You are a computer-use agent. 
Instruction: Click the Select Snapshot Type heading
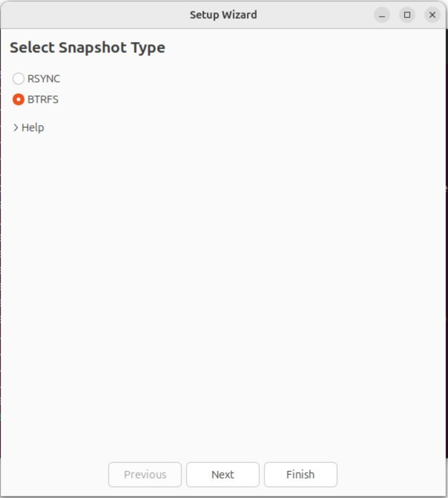click(x=88, y=47)
